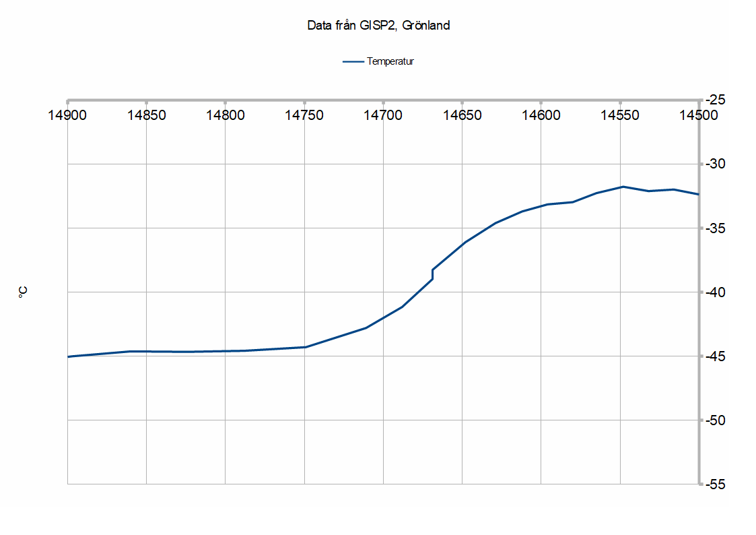Click the x-axis value 14700
Viewport: 756px width, 535px height.
coord(383,115)
